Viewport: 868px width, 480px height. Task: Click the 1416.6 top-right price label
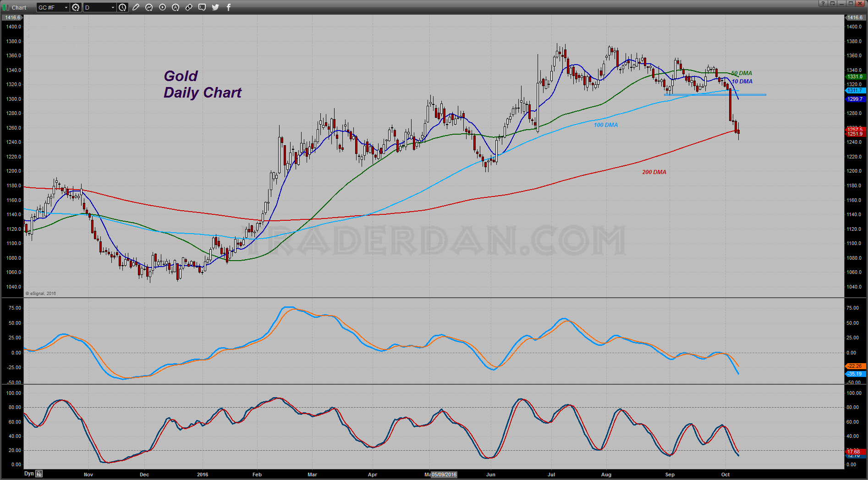pos(855,17)
